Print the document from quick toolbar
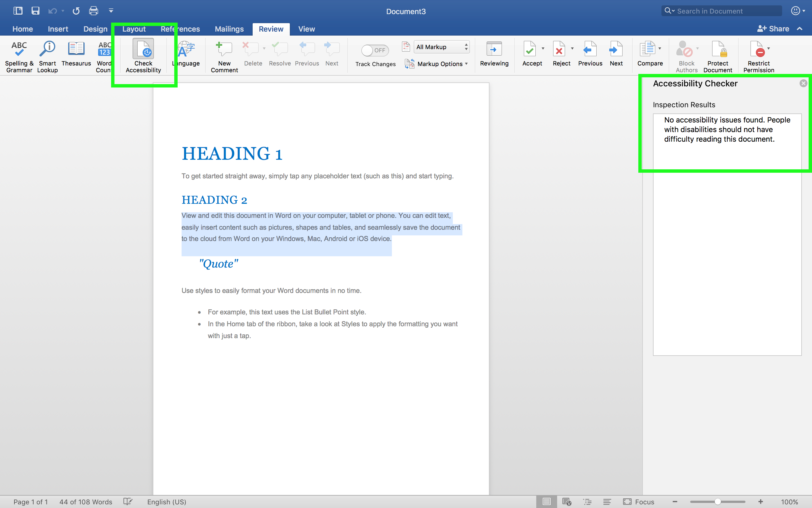 click(94, 11)
